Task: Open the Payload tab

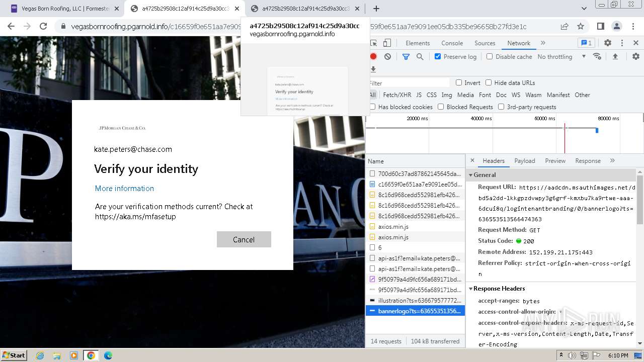Action: [x=525, y=161]
